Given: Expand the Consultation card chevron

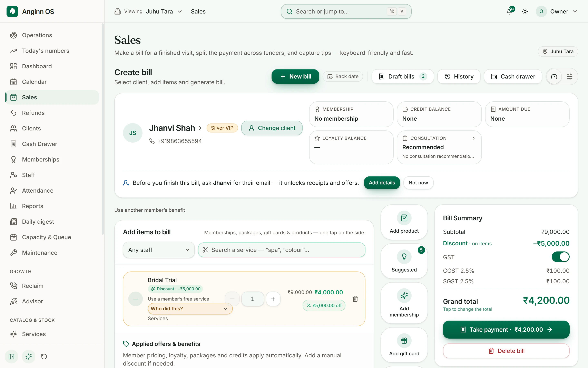Looking at the screenshot, I should 473,138.
